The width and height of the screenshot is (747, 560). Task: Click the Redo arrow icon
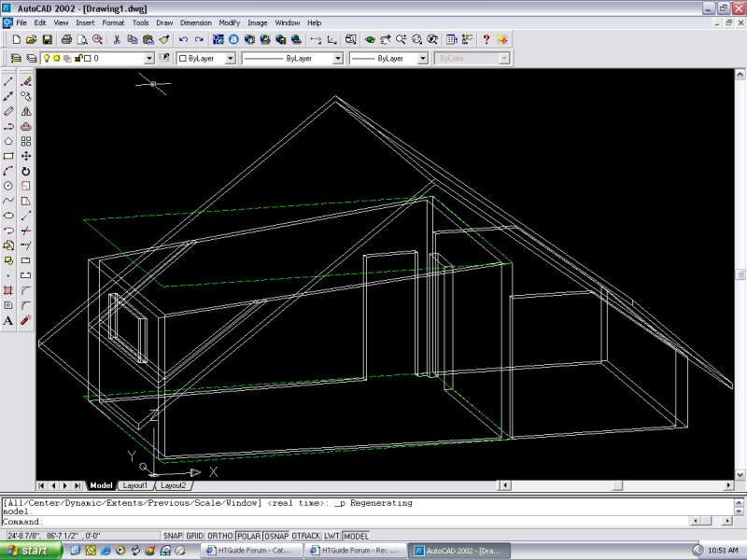click(199, 39)
